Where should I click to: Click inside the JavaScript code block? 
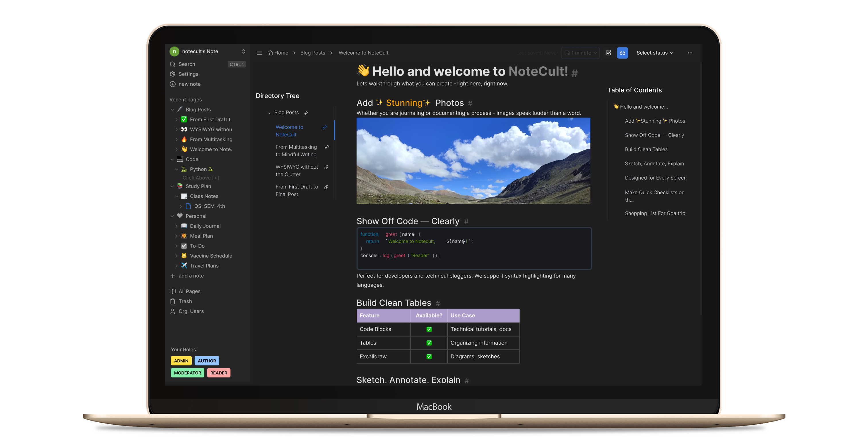474,249
